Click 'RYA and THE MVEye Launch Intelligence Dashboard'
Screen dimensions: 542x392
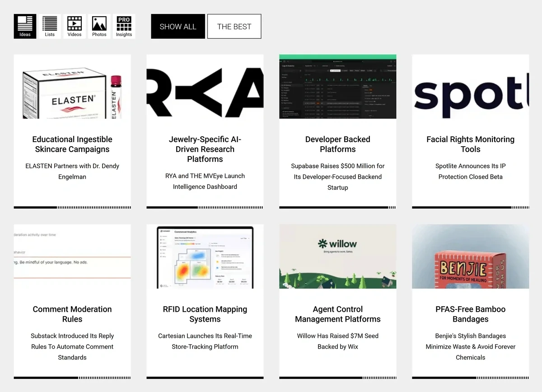click(x=205, y=181)
